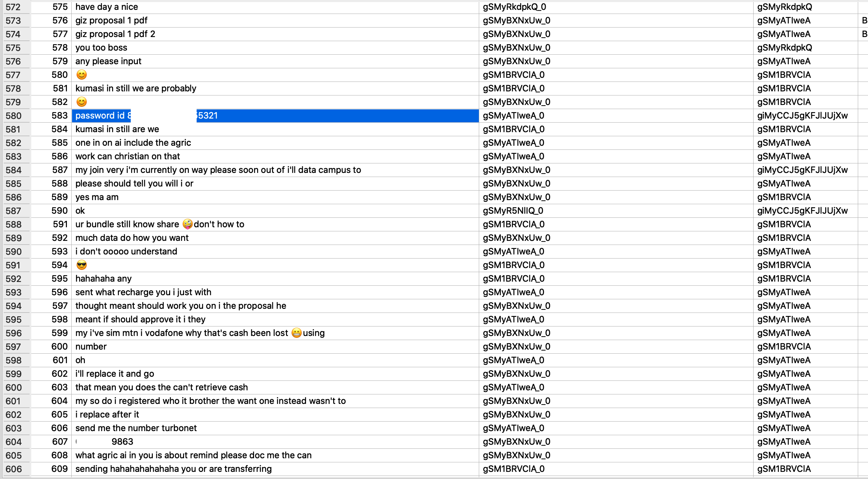This screenshot has height=479, width=868.
Task: Select cell 'gSM1BRVClA' in row 600
Action: click(x=806, y=347)
